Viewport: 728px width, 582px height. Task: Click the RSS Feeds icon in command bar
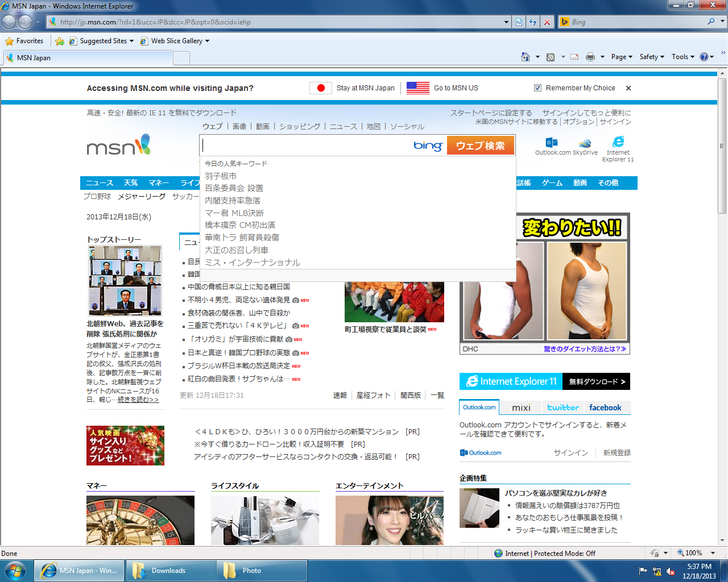551,57
